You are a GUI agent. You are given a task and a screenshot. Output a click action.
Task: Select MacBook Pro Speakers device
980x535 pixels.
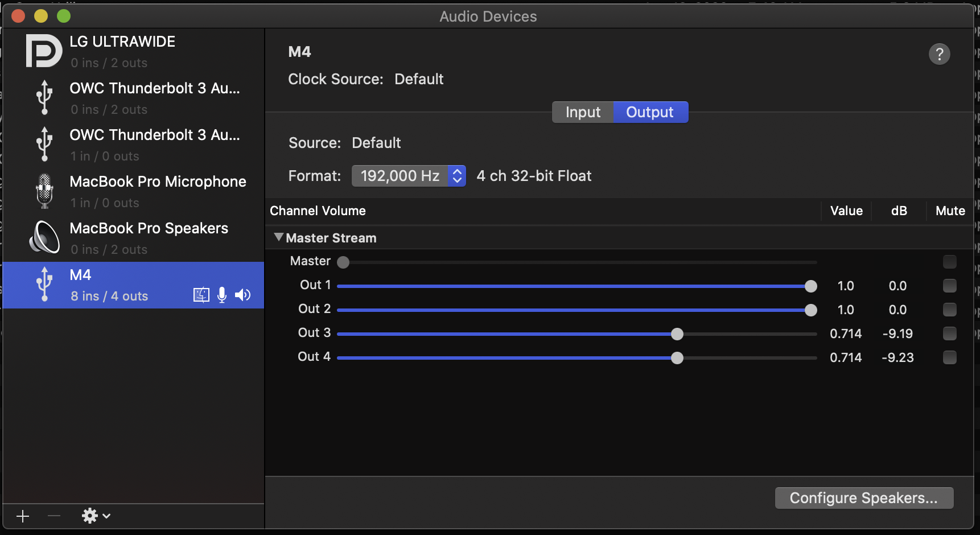[x=133, y=238]
